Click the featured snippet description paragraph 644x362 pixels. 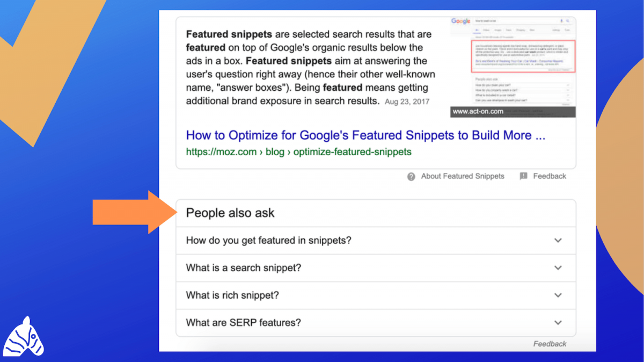coord(311,68)
